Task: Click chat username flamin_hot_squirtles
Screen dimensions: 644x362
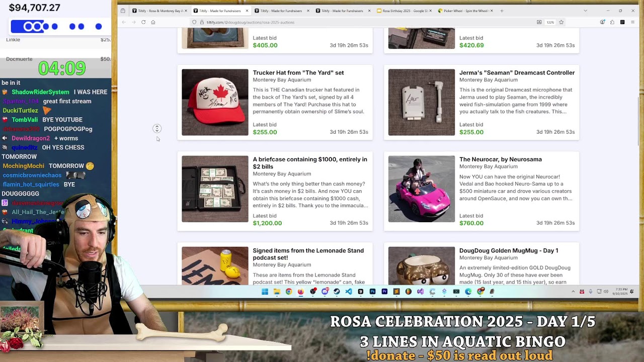Action: tap(31, 185)
